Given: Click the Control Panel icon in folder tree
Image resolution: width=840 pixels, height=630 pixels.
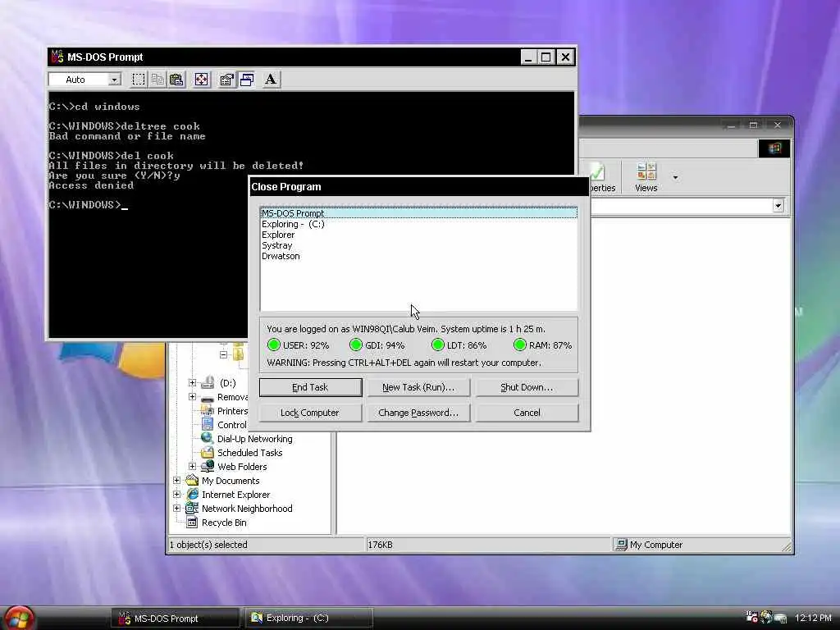Looking at the screenshot, I should coord(208,424).
